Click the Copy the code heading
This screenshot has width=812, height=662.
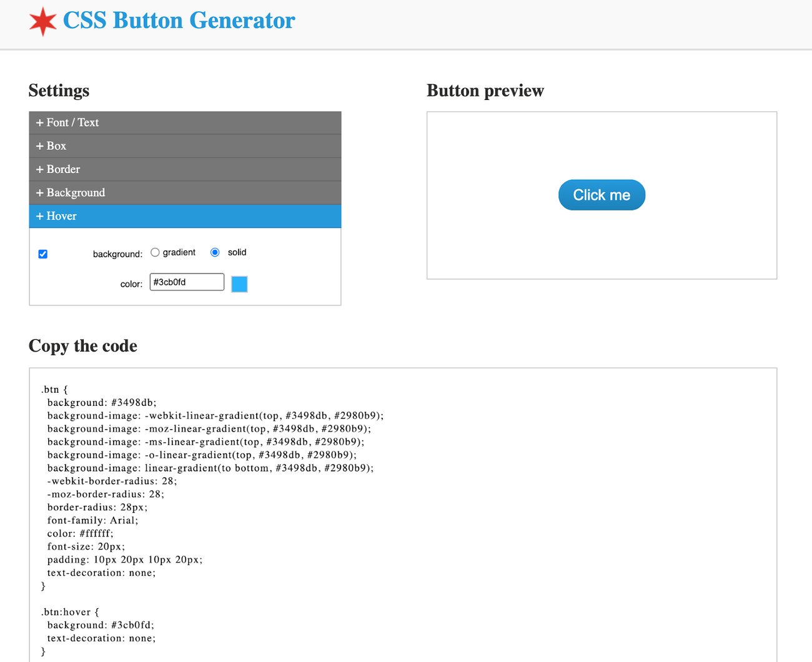click(x=82, y=346)
